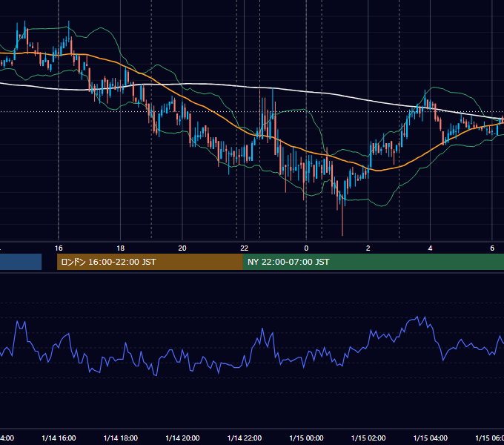Screen dimensions: 504x445
Task: Click the 1/15 00:00 date label
Action: pyautogui.click(x=306, y=438)
